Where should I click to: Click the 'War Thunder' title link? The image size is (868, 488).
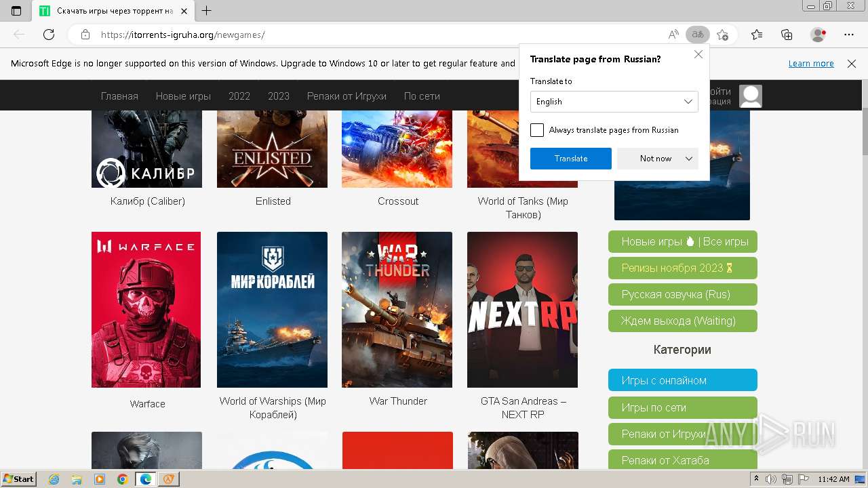(398, 401)
